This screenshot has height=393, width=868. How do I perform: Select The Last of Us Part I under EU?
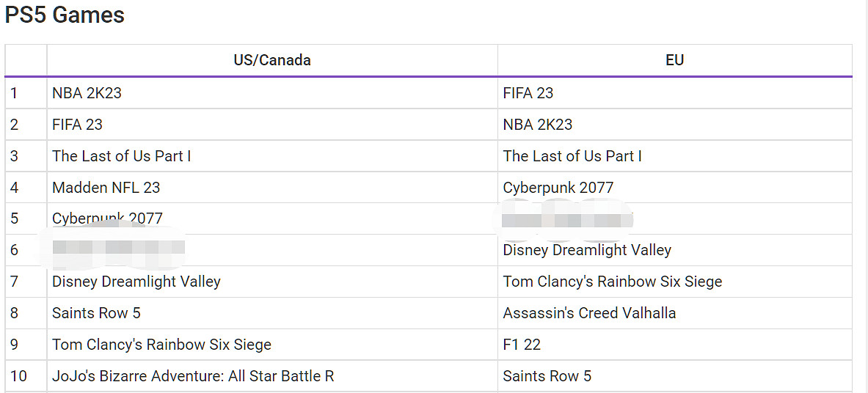point(572,156)
